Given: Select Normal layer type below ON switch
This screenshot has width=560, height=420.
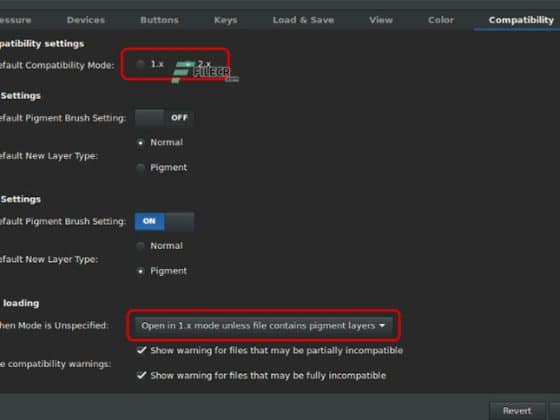Looking at the screenshot, I should 140,246.
